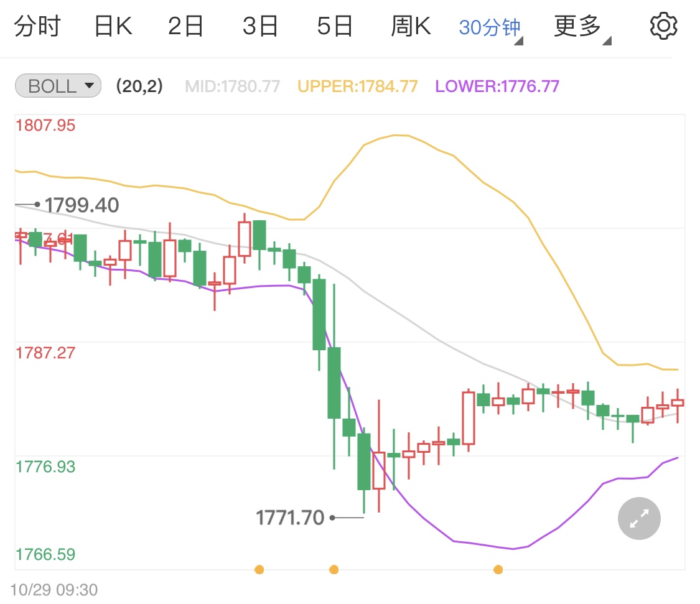Click the 1766.59 axis label
700x604 pixels.
45,554
